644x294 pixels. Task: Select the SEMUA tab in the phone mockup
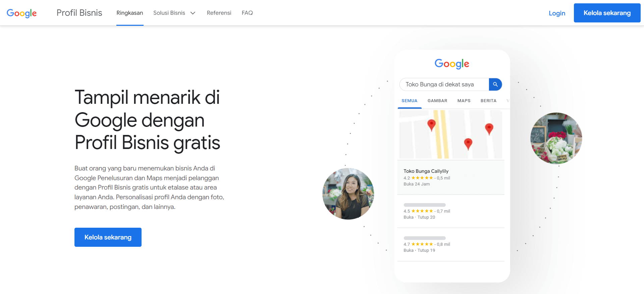410,101
